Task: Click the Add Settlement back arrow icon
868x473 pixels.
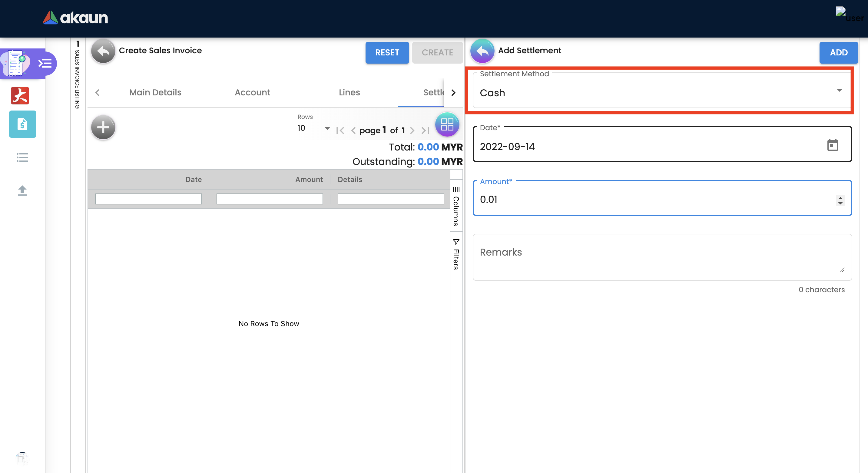Action: click(482, 51)
